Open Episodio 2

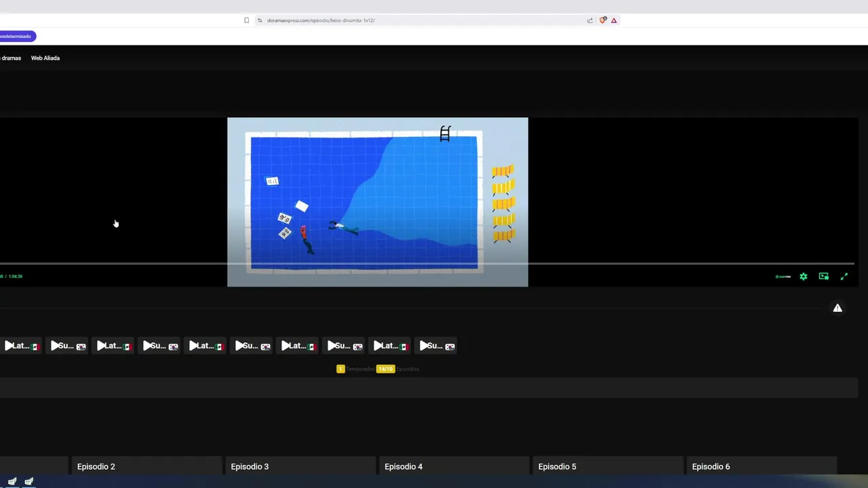click(x=146, y=466)
